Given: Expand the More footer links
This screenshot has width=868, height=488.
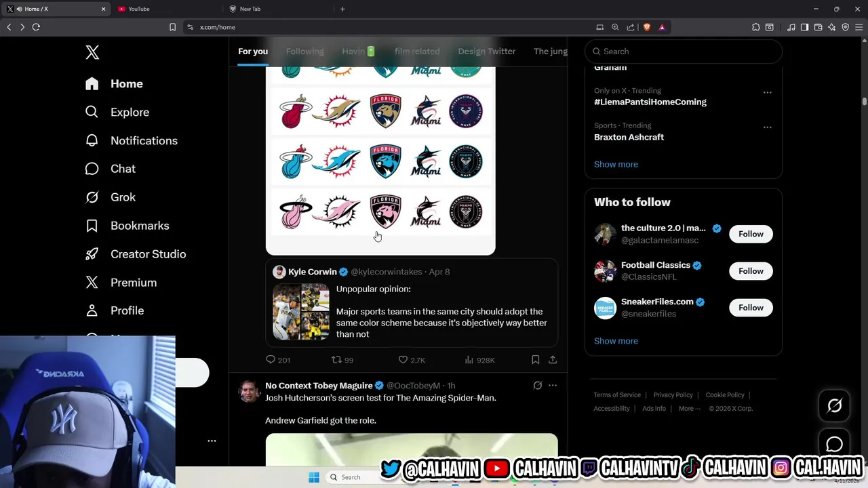Looking at the screenshot, I should pyautogui.click(x=689, y=409).
